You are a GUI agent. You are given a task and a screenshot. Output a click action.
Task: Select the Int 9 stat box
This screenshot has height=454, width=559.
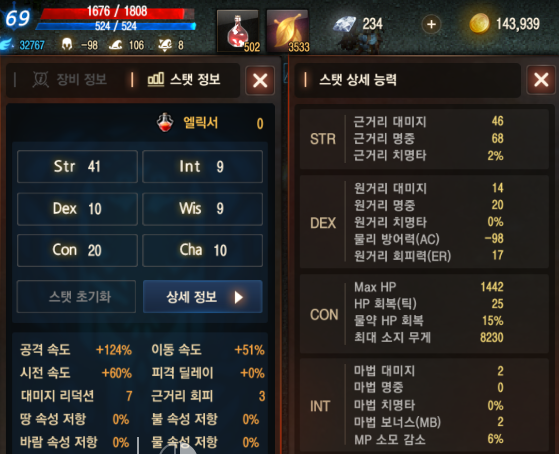coord(202,167)
